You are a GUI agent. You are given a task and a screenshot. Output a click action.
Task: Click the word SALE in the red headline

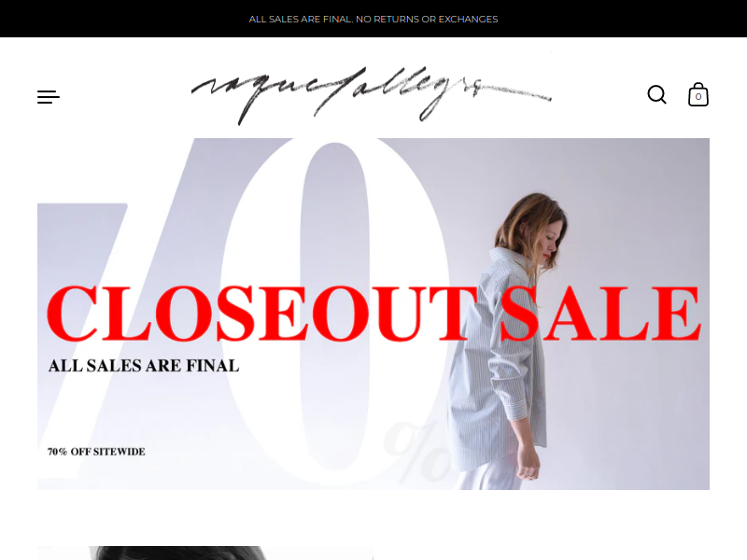(600, 314)
